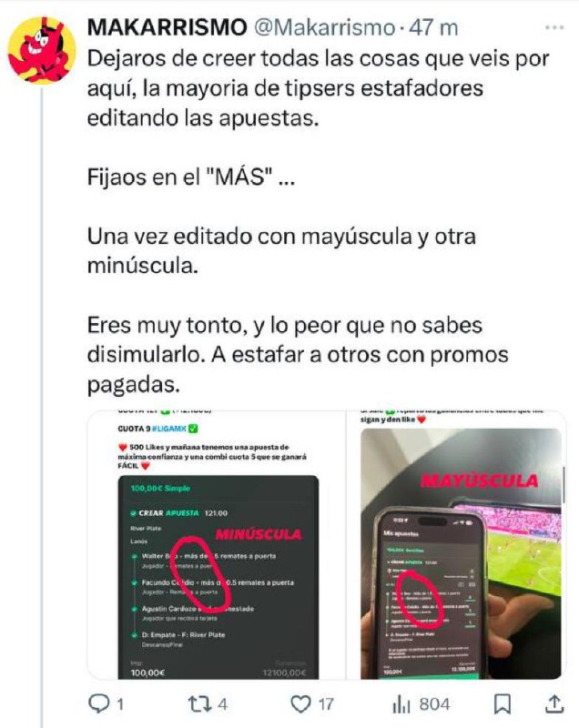View the analytics bar chart icon
The height and width of the screenshot is (728, 579).
[401, 703]
